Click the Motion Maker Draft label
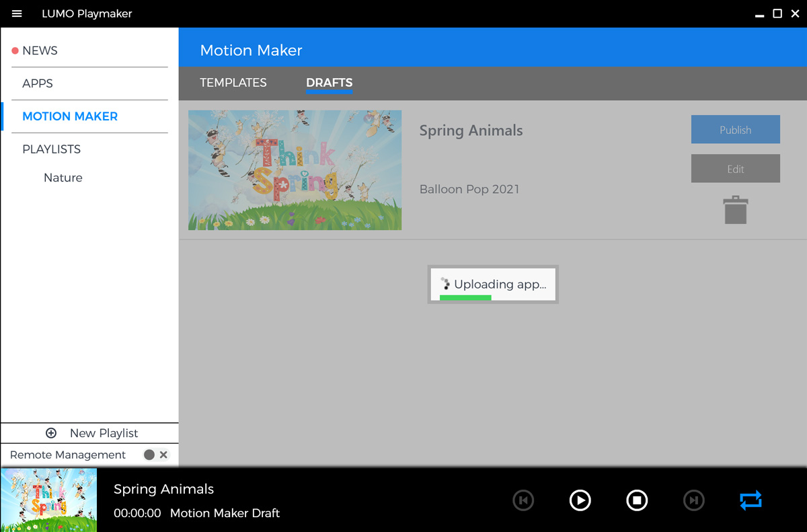Image resolution: width=807 pixels, height=532 pixels. [225, 513]
